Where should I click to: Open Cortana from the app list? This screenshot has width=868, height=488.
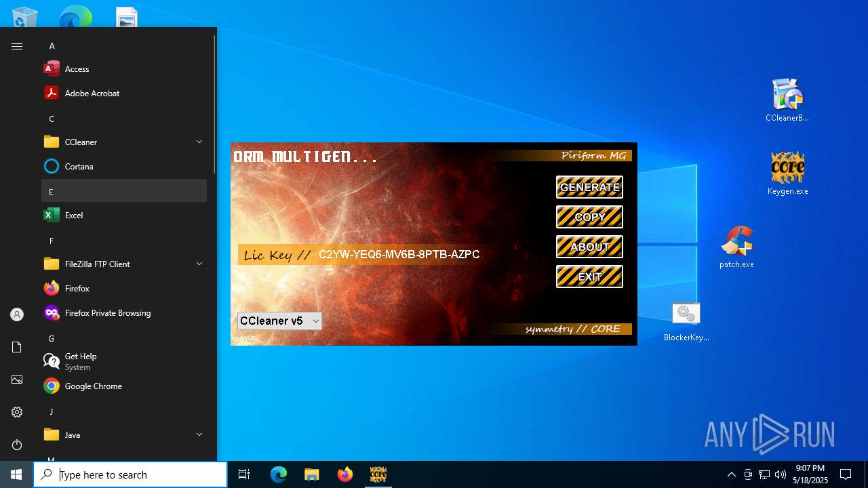tap(124, 167)
